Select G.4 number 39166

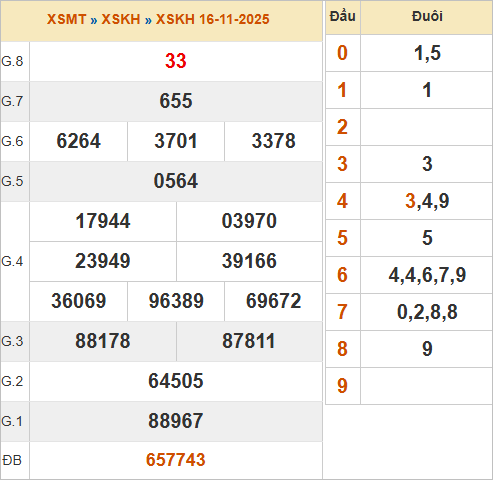coord(249,261)
